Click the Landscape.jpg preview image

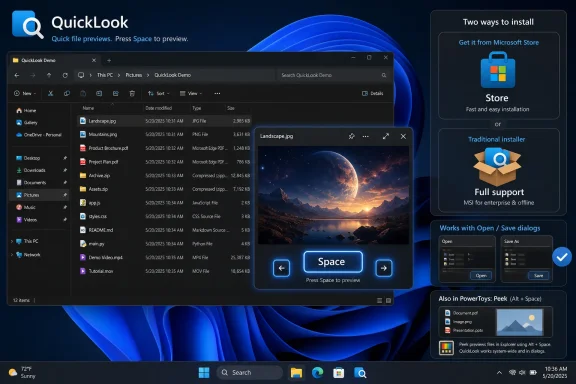(333, 195)
